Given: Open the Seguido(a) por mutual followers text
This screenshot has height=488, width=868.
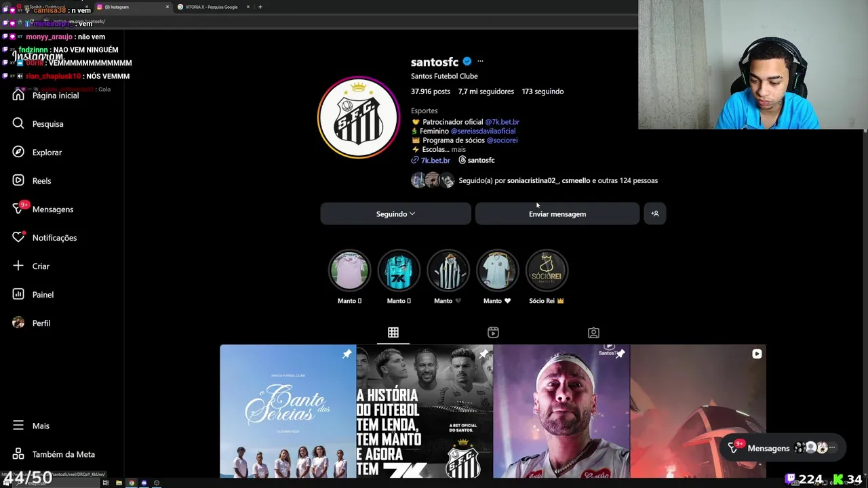Looking at the screenshot, I should pyautogui.click(x=557, y=181).
